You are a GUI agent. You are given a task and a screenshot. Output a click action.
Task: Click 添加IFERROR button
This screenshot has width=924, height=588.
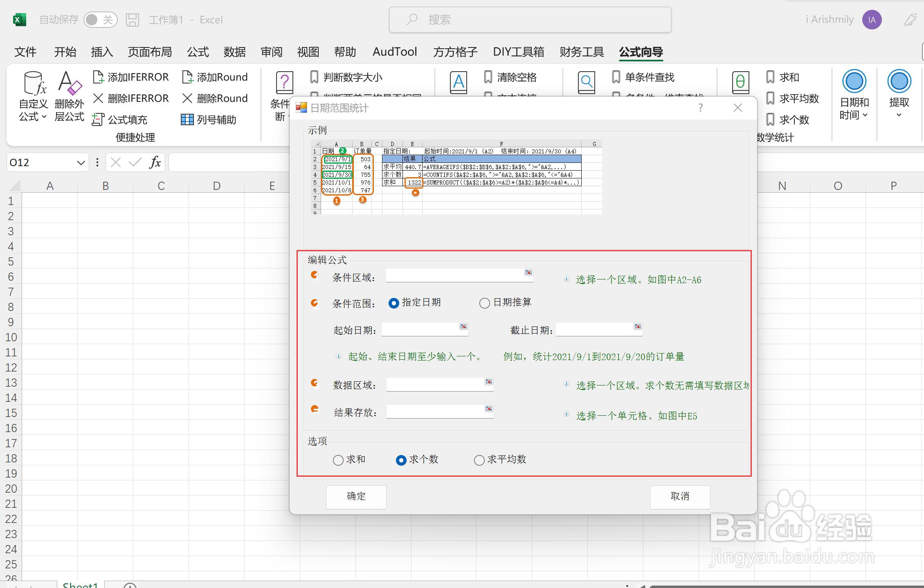[x=131, y=77]
